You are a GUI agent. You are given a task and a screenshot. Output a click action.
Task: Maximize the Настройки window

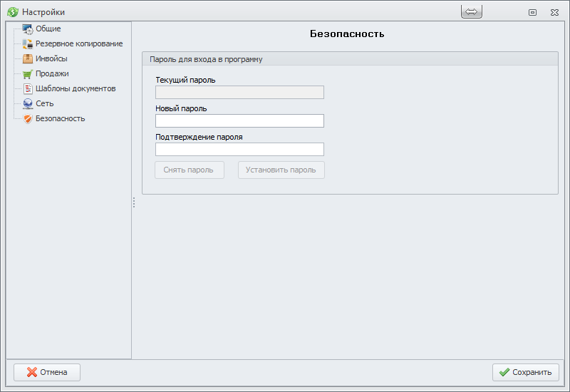[x=532, y=12]
